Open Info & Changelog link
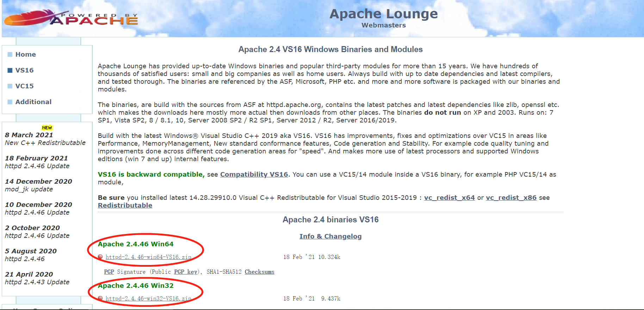 coord(330,236)
